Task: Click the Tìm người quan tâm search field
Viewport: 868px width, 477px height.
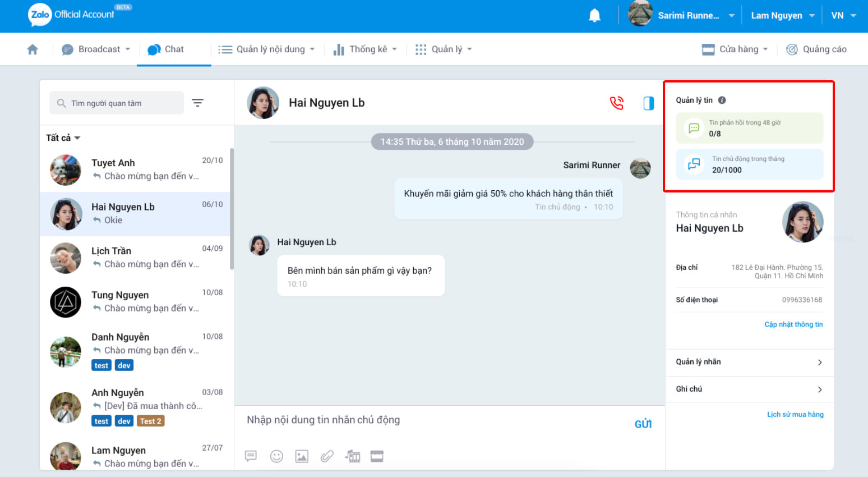Action: (x=117, y=103)
